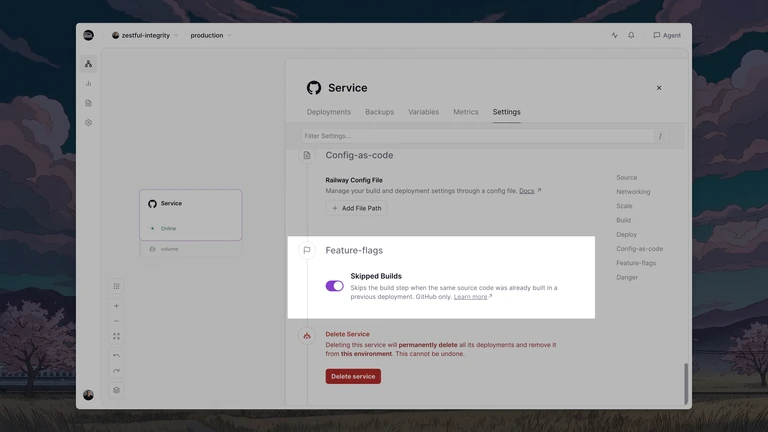Redo the last canvas change
The width and height of the screenshot is (768, 432).
116,371
